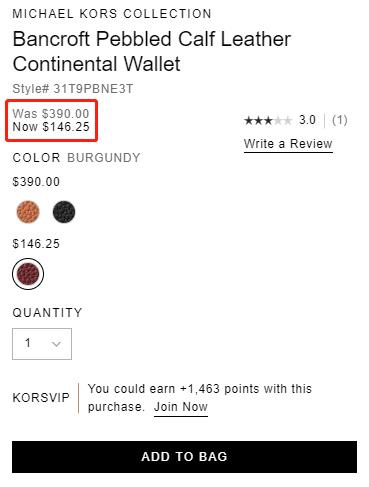
Task: Click the review count (1)
Action: [x=340, y=120]
